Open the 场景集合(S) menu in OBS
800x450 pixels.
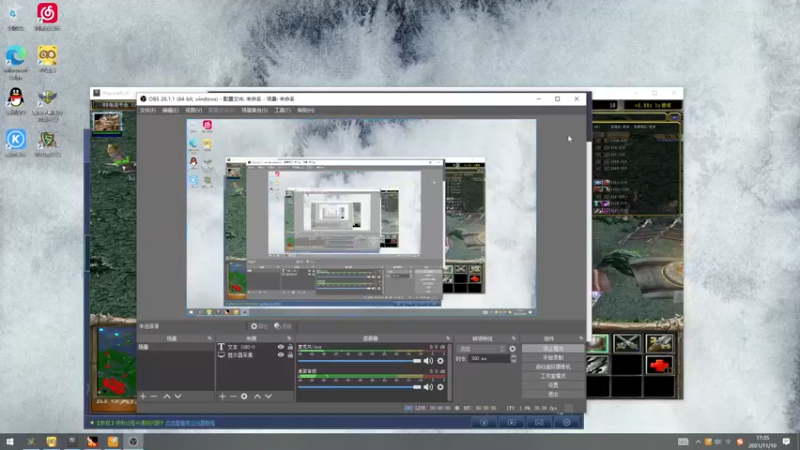[x=255, y=110]
